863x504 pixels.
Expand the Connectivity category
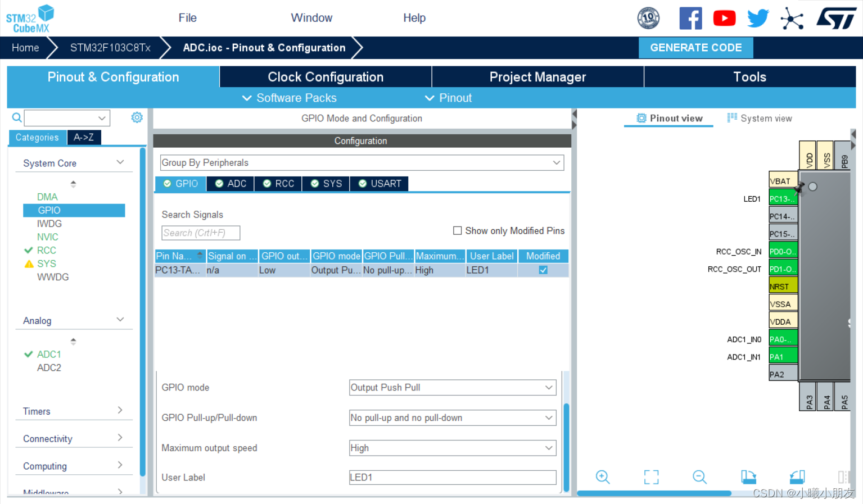pos(120,438)
